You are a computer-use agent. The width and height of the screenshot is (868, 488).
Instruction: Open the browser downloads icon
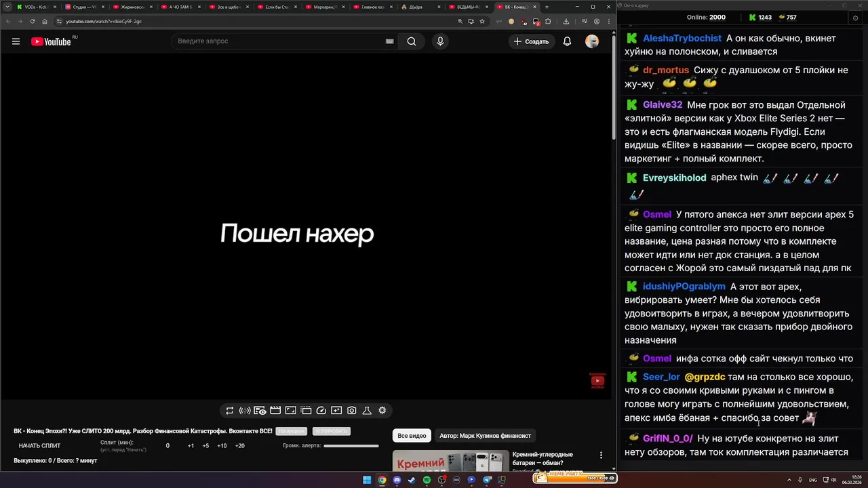[x=566, y=21]
